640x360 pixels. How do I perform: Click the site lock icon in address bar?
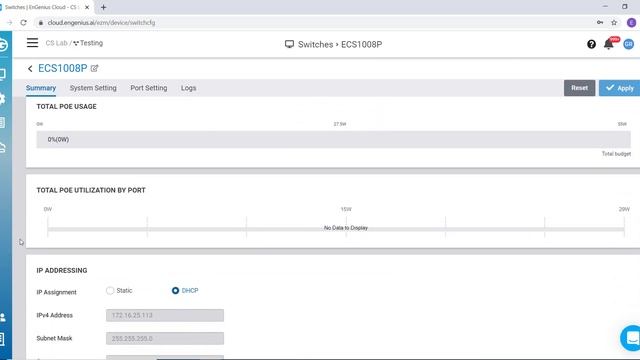click(40, 23)
